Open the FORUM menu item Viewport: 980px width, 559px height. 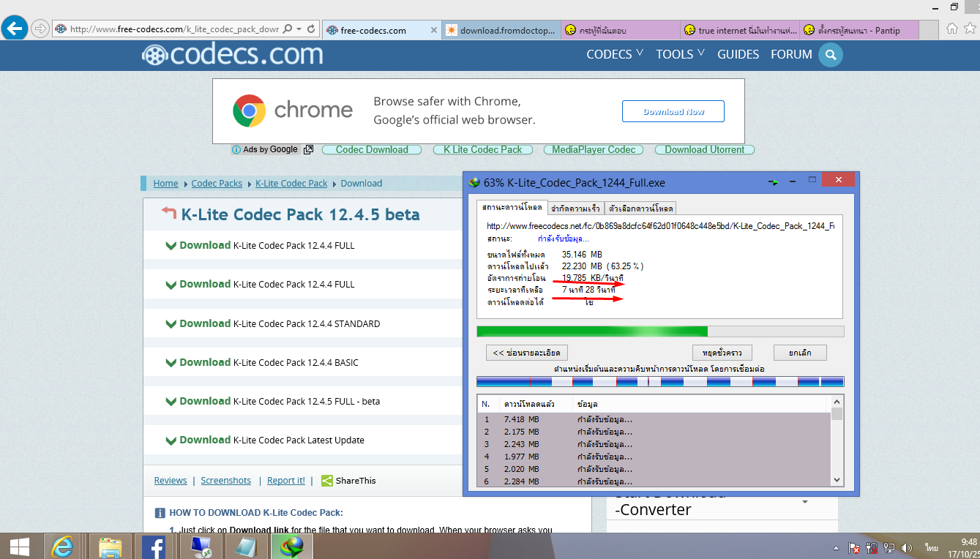tap(791, 54)
